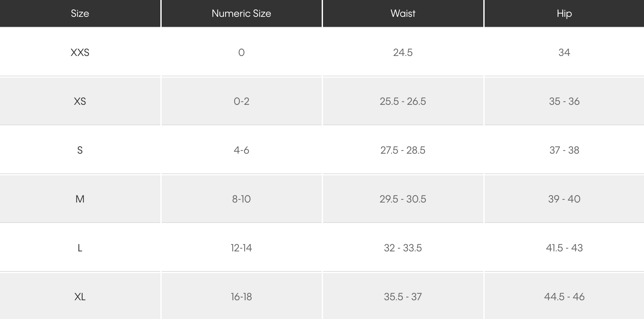Click the waist value 24.5
Screen dimensions: 644x319
pos(403,52)
